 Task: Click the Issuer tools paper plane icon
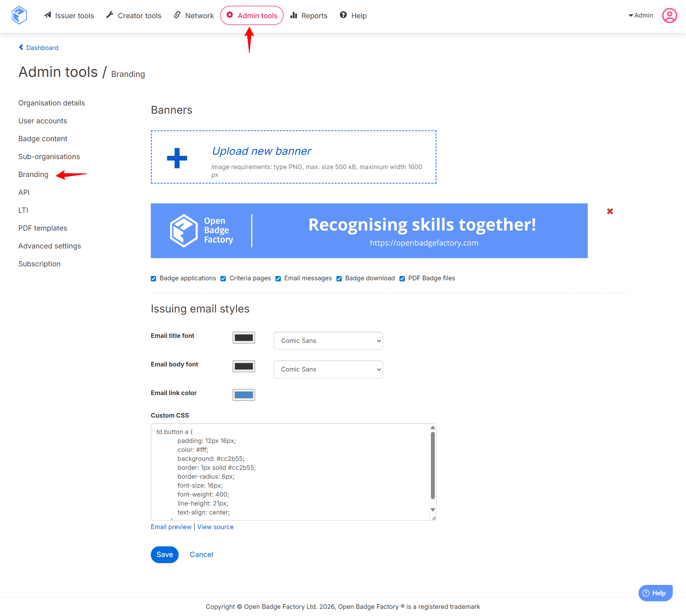[x=48, y=15]
